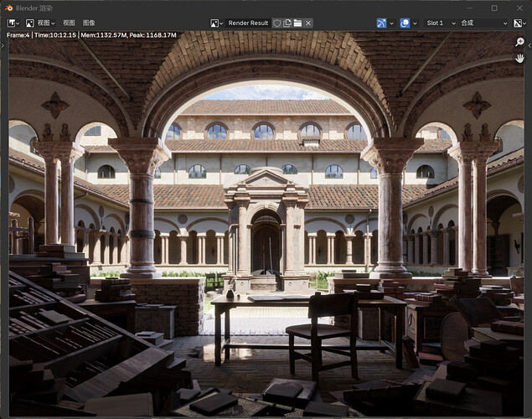Image resolution: width=532 pixels, height=419 pixels.
Task: Expand the overlay options arrow
Action: tap(416, 23)
